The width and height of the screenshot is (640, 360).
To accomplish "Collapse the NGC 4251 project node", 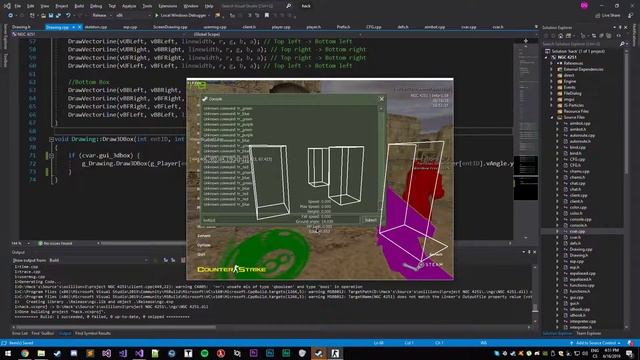I will 547,58.
